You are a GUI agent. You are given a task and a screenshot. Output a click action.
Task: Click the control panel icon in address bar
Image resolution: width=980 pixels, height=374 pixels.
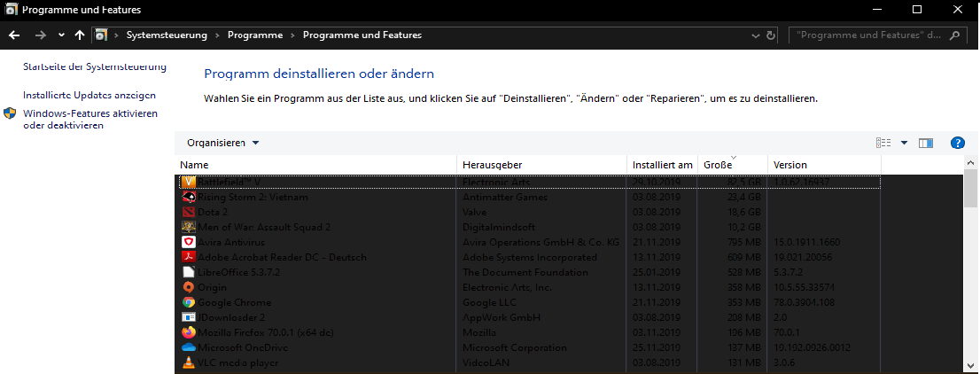point(101,35)
